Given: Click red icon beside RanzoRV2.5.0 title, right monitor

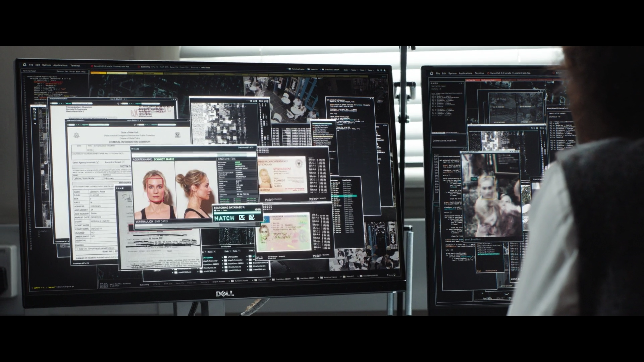Looking at the screenshot, I should 488,73.
